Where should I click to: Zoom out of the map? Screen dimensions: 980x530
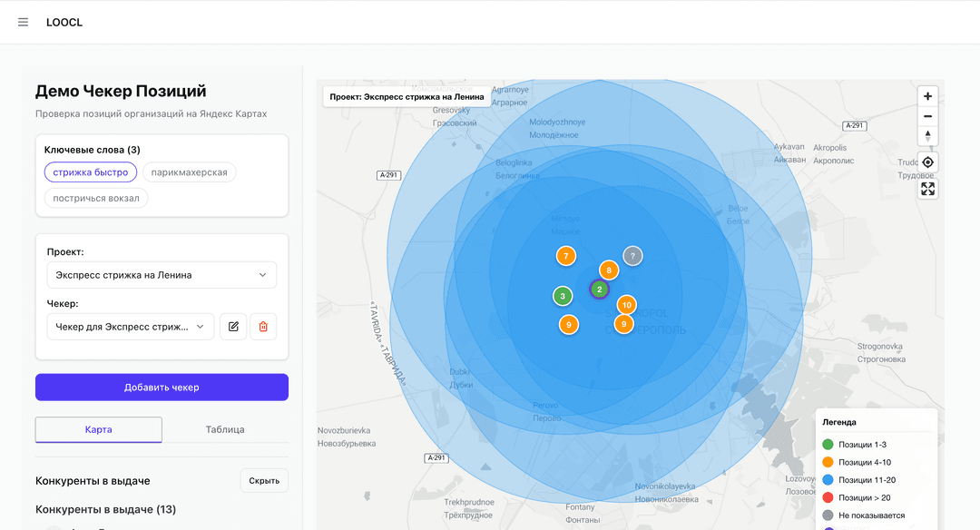[927, 116]
